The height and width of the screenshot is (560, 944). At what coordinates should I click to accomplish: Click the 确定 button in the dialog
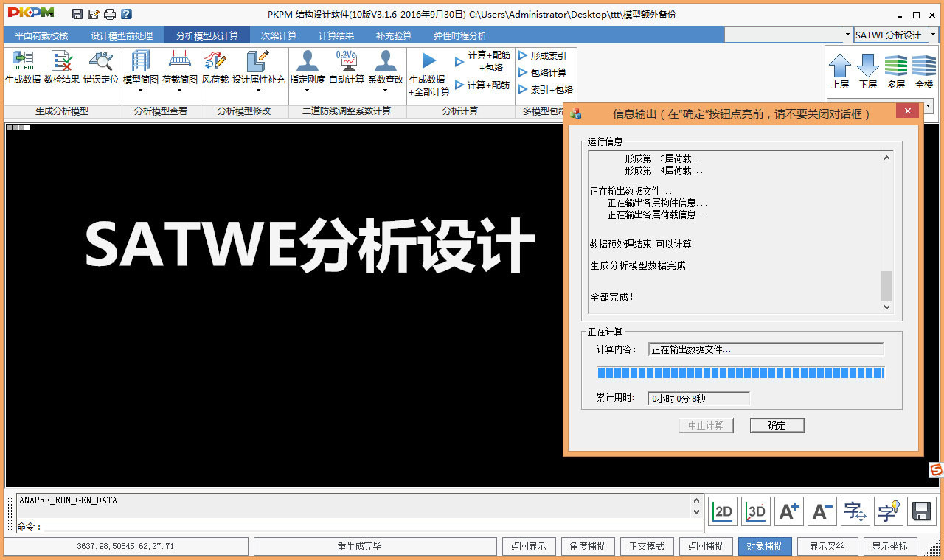(x=777, y=425)
